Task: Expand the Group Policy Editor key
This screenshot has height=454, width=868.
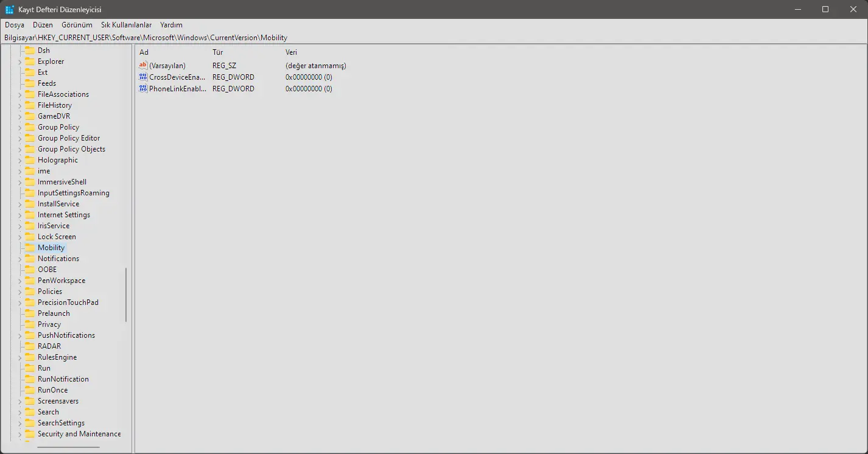Action: tap(19, 138)
